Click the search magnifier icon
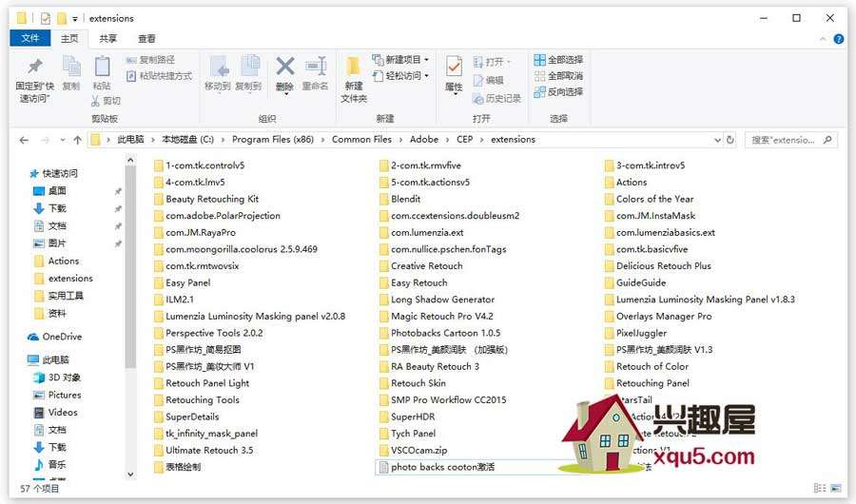 [827, 140]
